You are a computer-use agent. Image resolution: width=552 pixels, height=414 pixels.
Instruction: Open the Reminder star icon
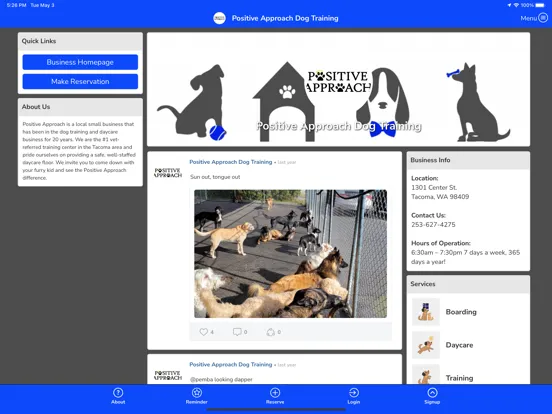click(x=196, y=393)
